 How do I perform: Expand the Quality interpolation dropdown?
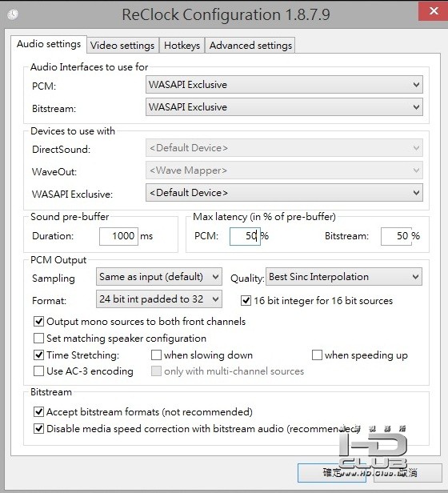[344, 277]
